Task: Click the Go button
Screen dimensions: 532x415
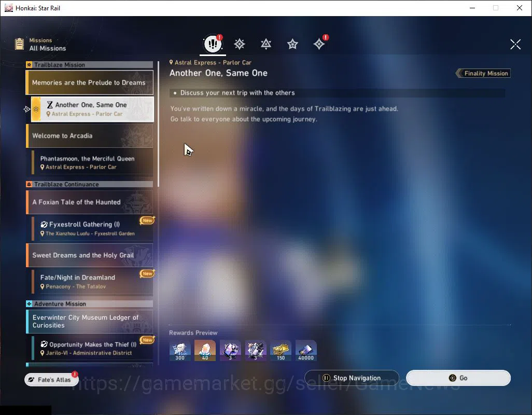Action: click(458, 378)
